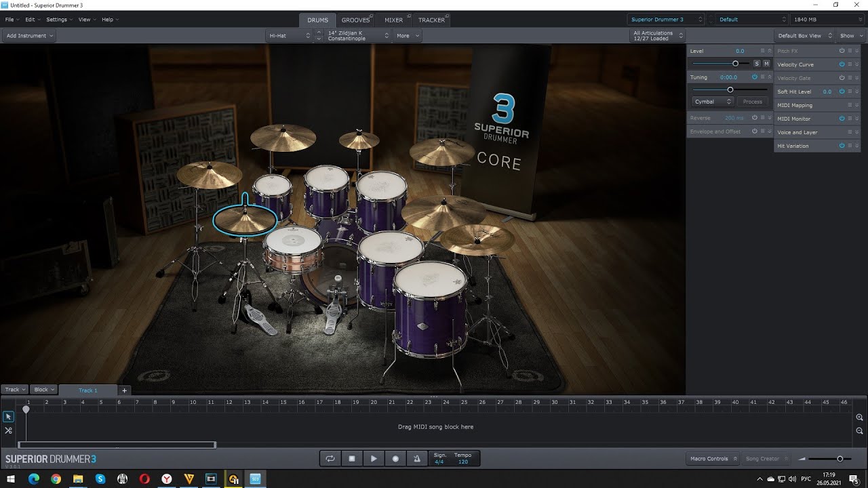Open the Level section menu icon

[762, 51]
